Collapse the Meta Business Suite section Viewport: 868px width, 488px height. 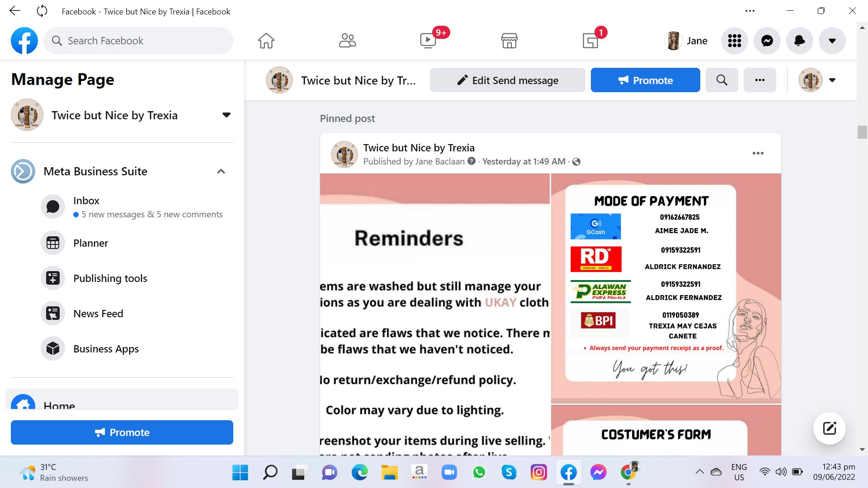[x=221, y=171]
